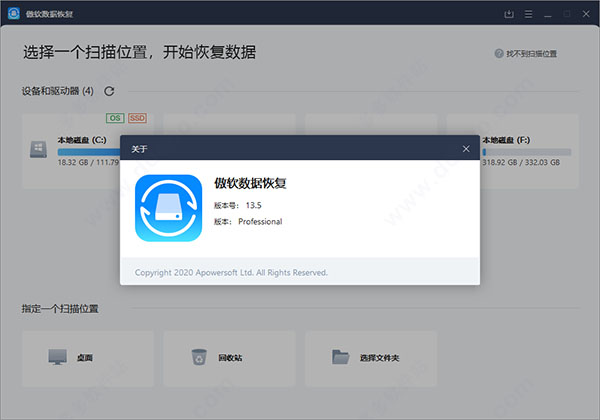Choose 选择文件夹 scan location
This screenshot has height=420, width=600.
click(x=371, y=358)
